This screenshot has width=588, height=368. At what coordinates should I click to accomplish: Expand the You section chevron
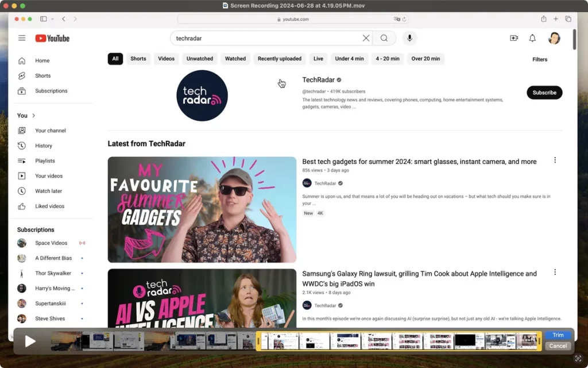pos(34,116)
